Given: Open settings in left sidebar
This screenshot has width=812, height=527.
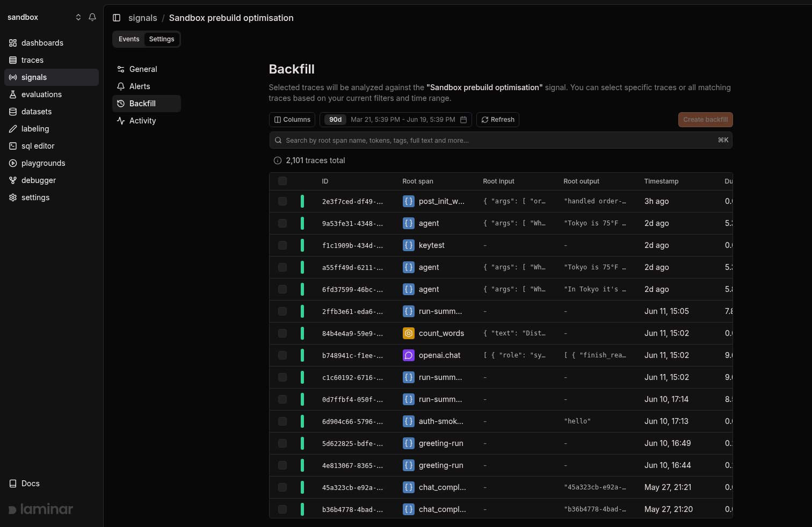Looking at the screenshot, I should click(52, 197).
